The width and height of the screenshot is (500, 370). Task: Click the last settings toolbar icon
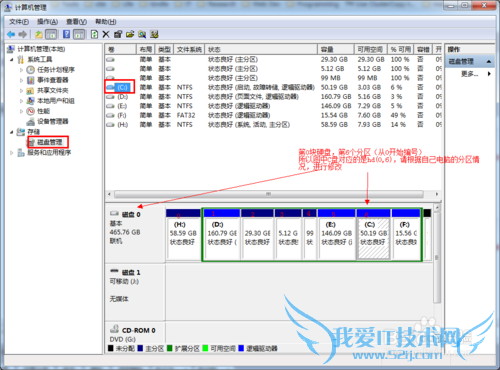click(x=154, y=34)
